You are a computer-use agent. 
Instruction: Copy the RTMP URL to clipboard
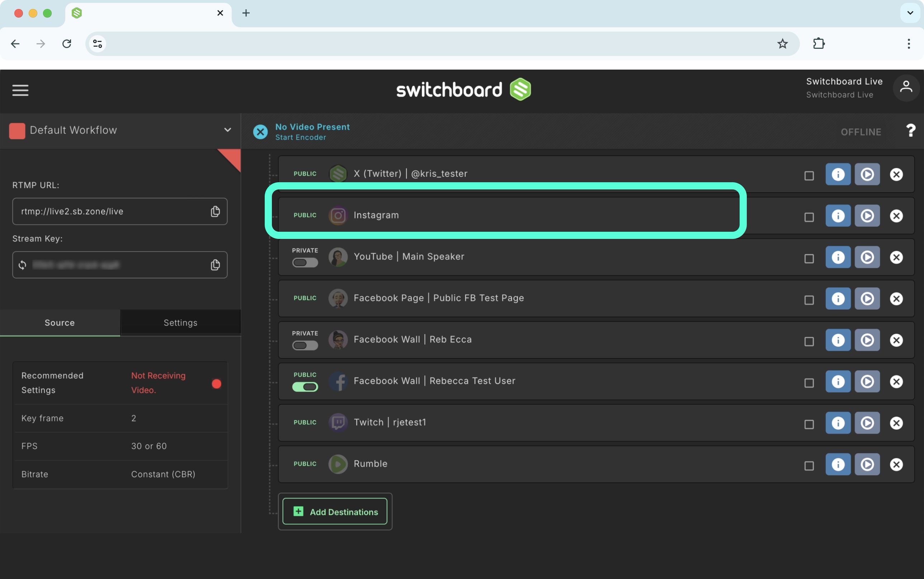215,211
